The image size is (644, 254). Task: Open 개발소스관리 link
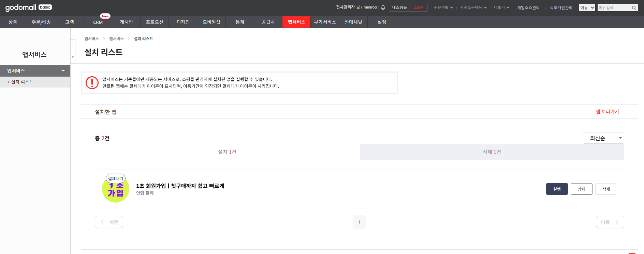[x=528, y=7]
